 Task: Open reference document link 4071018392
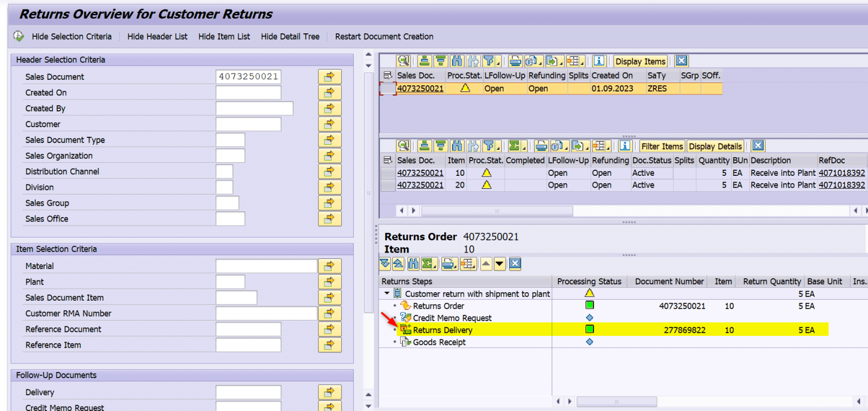click(841, 173)
